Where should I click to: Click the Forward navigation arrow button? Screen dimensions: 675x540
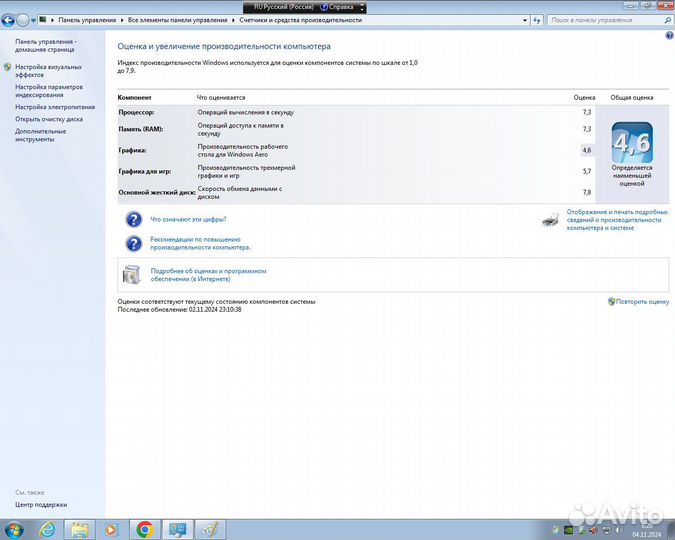click(x=23, y=20)
